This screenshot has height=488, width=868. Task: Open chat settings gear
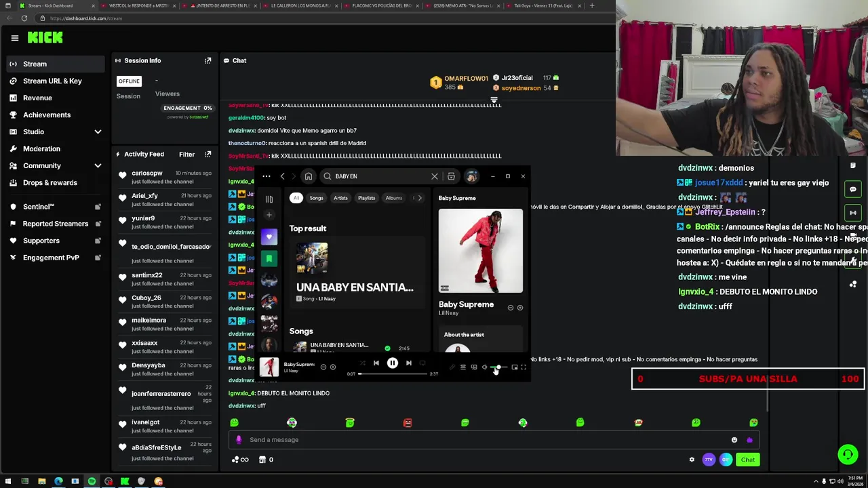pos(692,460)
